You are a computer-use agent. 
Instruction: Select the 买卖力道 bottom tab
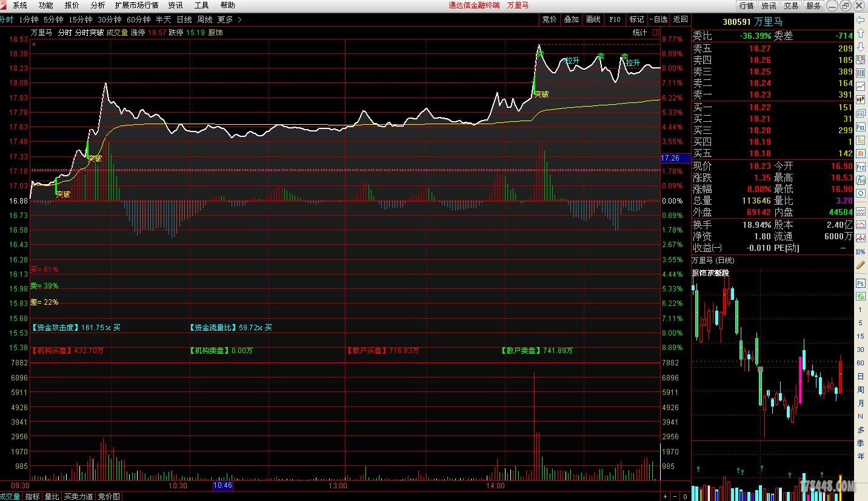point(79,497)
